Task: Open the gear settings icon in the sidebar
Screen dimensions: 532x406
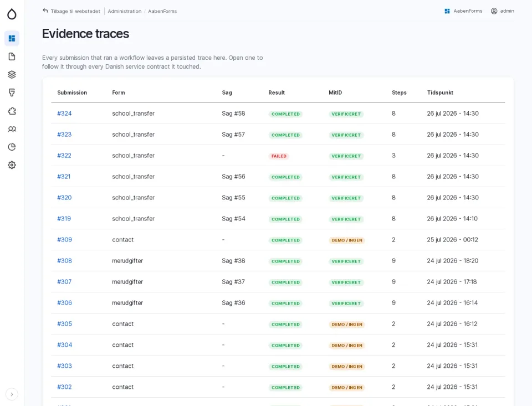Action: 12,165
